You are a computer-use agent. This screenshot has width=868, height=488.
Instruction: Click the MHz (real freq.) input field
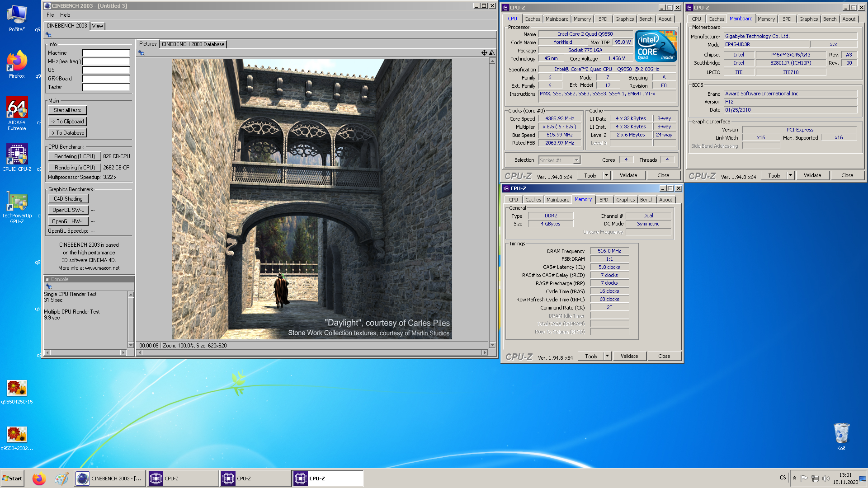coord(106,61)
